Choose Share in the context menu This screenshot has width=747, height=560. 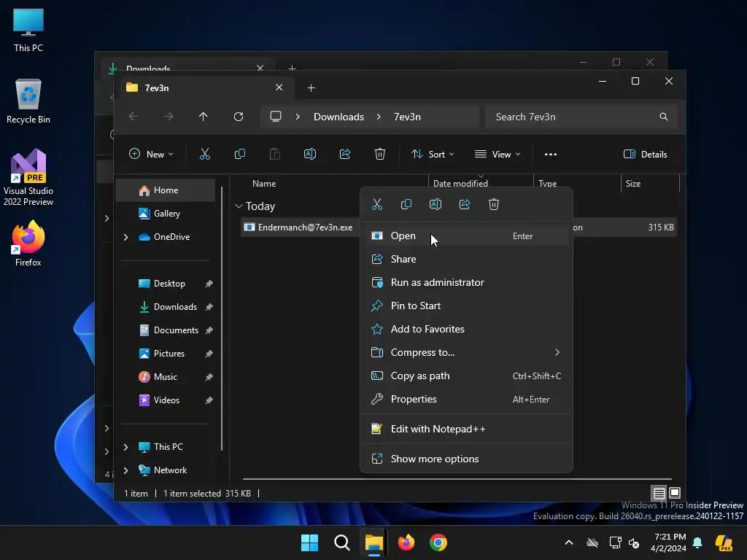coord(466,259)
